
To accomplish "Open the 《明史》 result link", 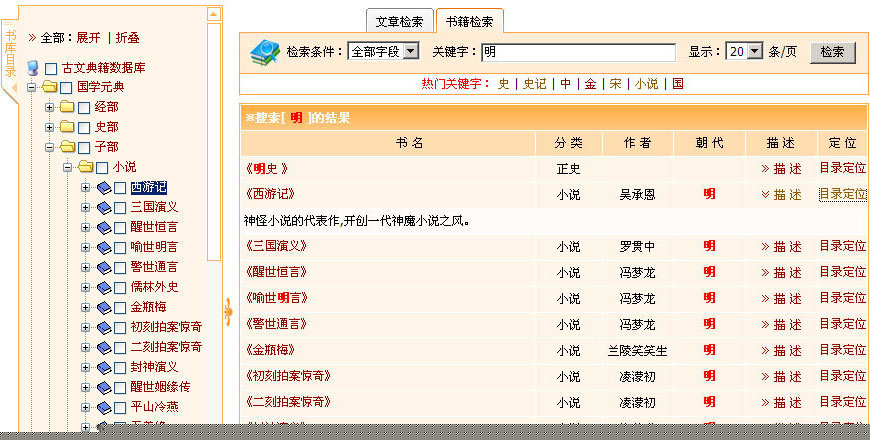I will [x=267, y=168].
